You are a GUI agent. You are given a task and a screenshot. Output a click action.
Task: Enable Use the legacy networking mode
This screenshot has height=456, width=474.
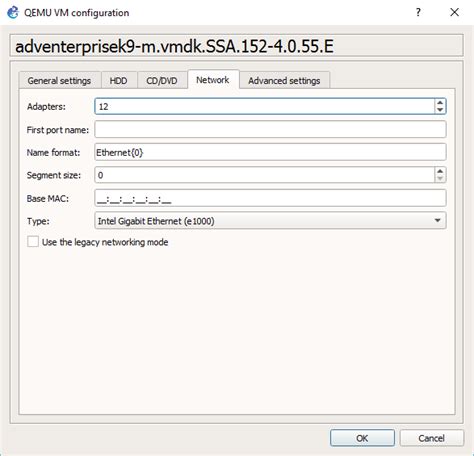33,242
